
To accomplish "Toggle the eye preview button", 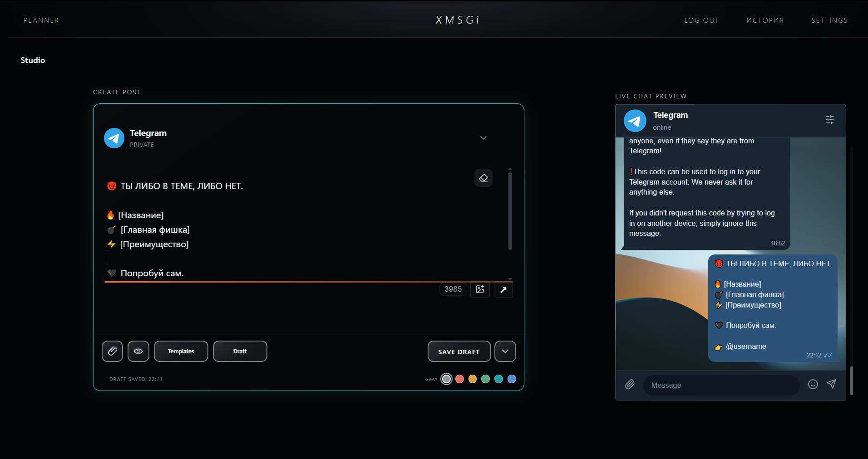I will click(138, 351).
